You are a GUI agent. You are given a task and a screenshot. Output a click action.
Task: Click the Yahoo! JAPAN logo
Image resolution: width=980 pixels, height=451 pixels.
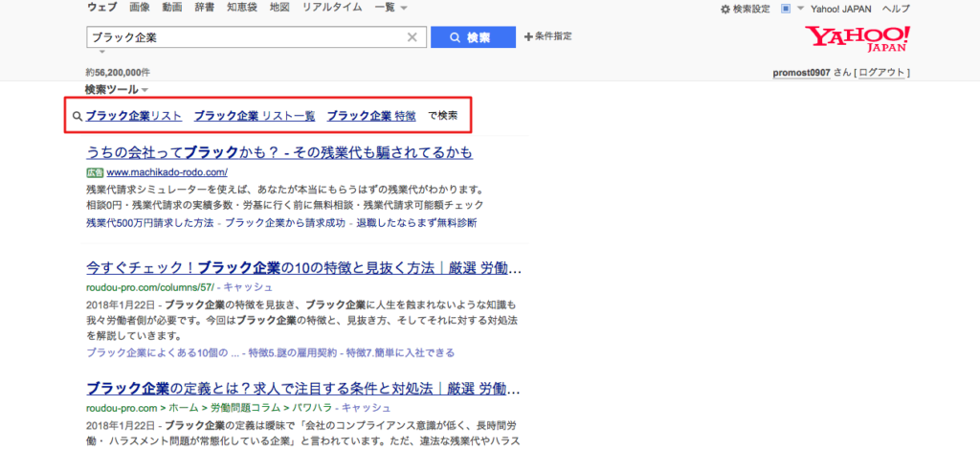pos(857,39)
